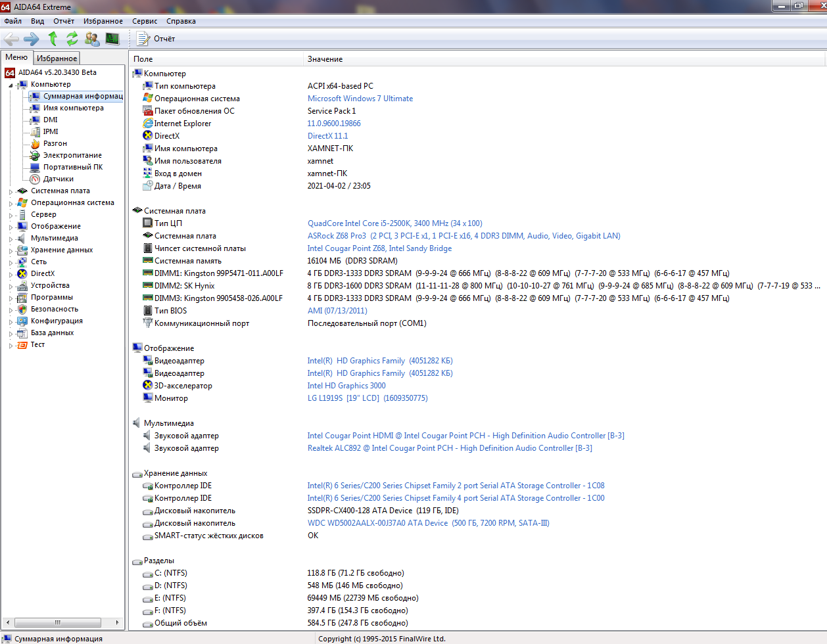The width and height of the screenshot is (827, 644).
Task: Expand the Отображение tree node
Action: (11, 227)
